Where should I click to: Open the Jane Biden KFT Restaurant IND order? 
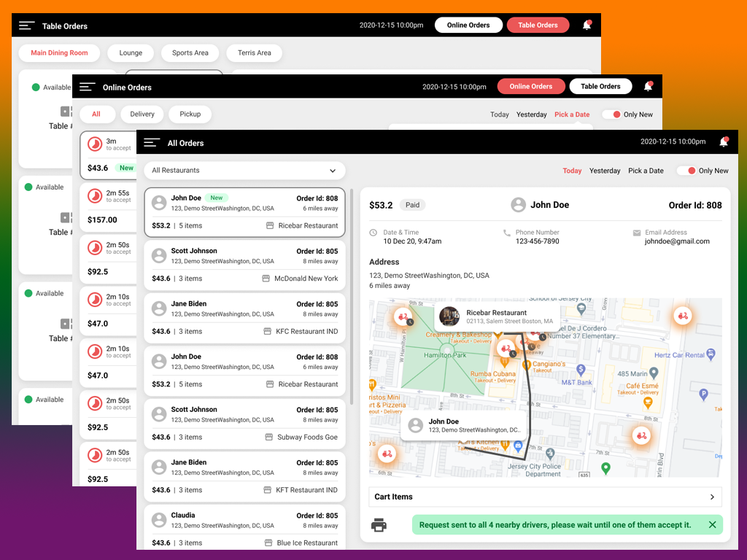[x=244, y=476]
